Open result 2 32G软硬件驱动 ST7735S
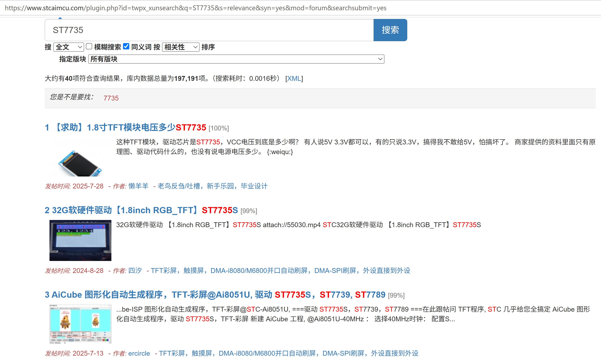The width and height of the screenshot is (601, 364). 141,210
